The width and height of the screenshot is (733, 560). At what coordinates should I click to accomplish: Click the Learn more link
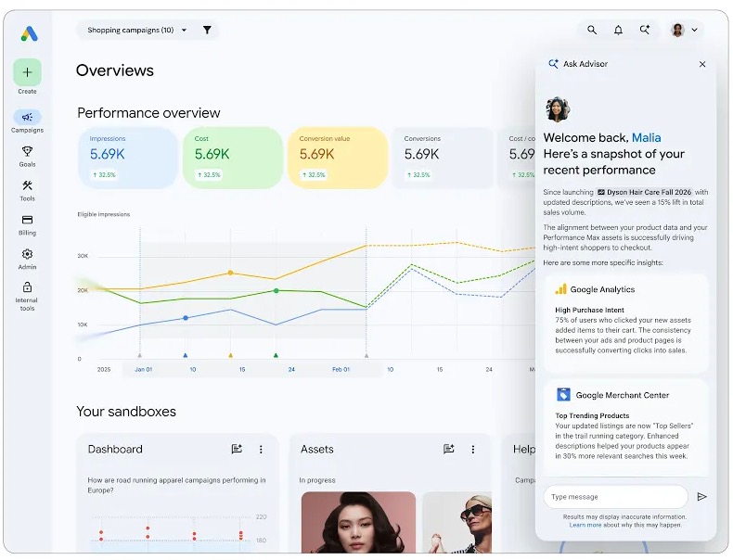[x=585, y=525]
